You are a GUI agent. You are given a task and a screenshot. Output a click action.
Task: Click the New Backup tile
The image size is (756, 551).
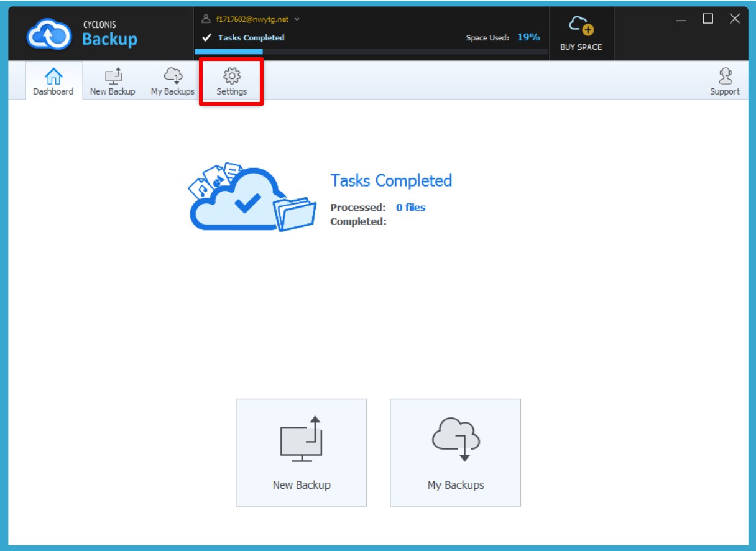pyautogui.click(x=301, y=452)
